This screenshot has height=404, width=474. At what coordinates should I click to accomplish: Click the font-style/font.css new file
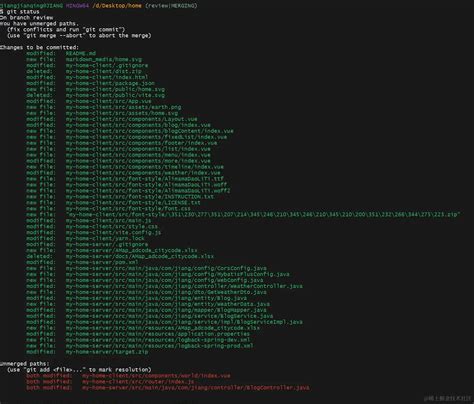click(x=109, y=208)
